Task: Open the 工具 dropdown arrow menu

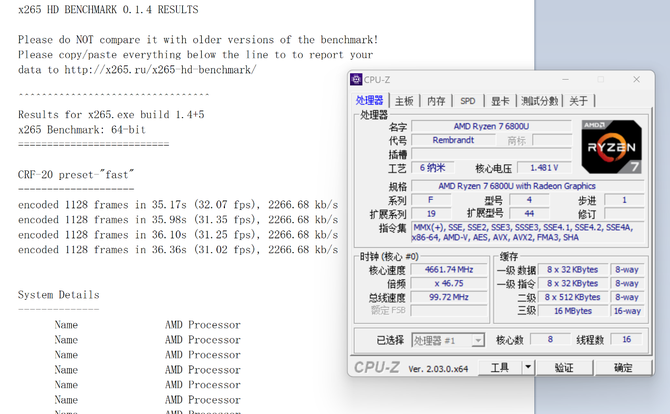Action: 528,367
